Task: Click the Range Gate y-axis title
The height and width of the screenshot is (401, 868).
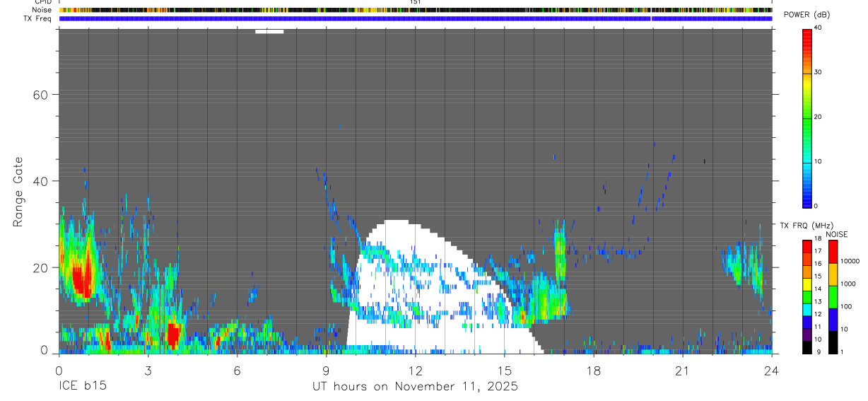Action: (x=17, y=192)
